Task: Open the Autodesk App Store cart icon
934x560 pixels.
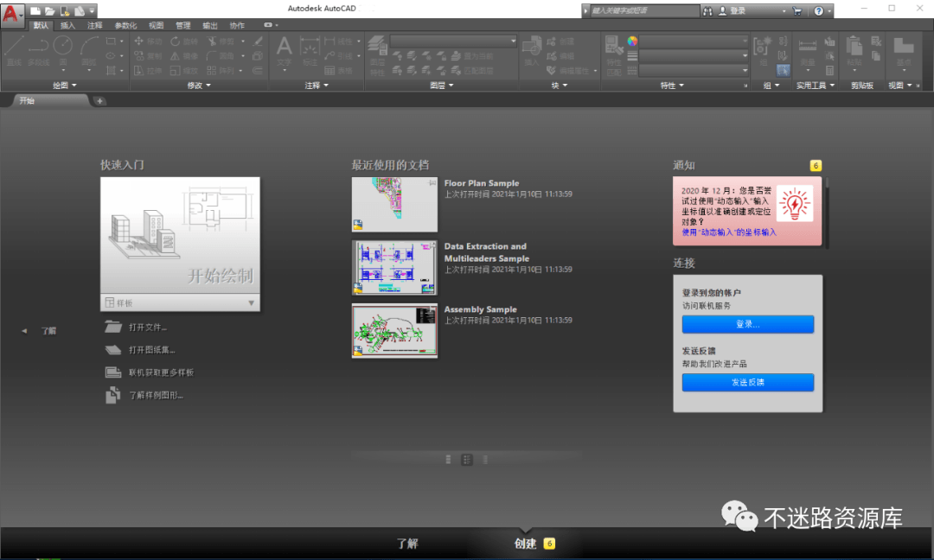Action: coord(797,10)
